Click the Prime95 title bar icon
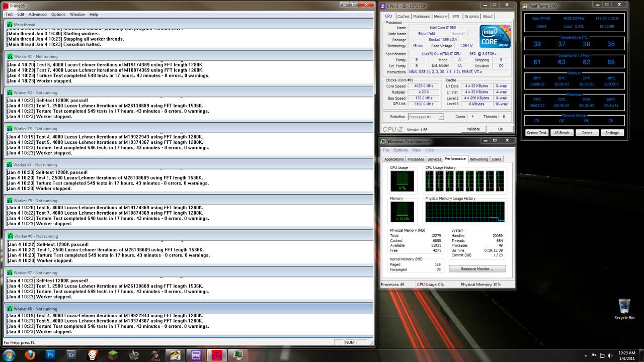 pyautogui.click(x=6, y=6)
